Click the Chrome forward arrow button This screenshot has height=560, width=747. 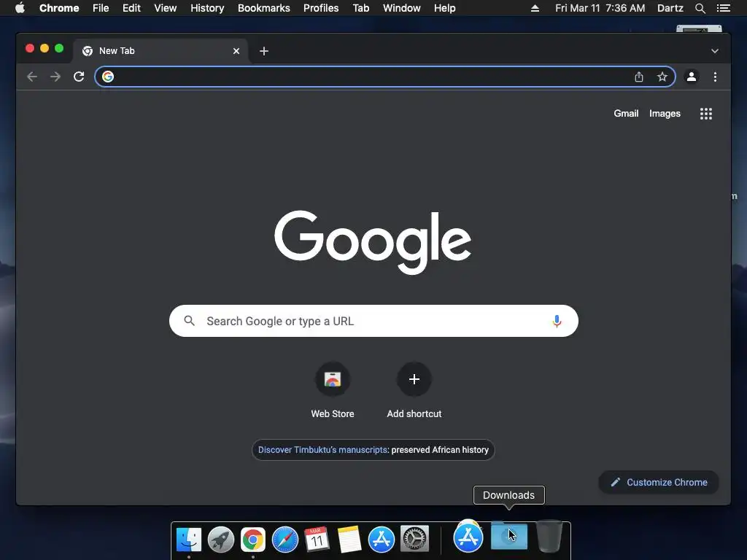click(x=55, y=77)
